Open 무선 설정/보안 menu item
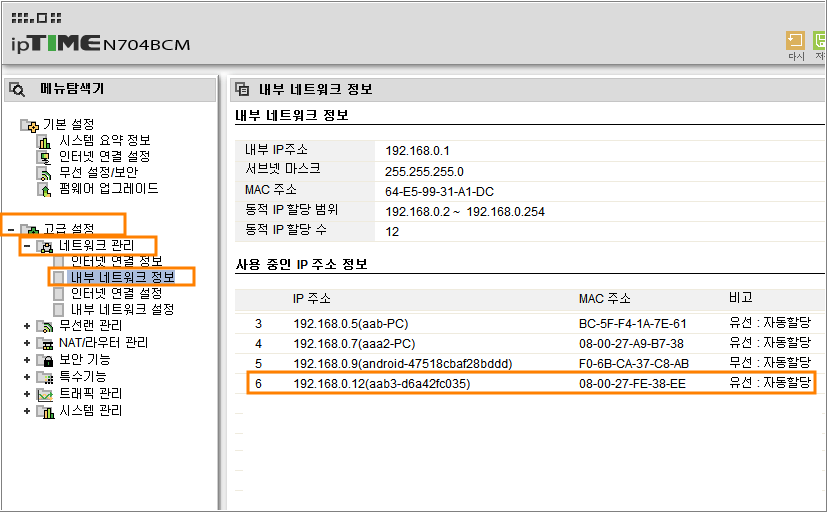 click(98, 172)
